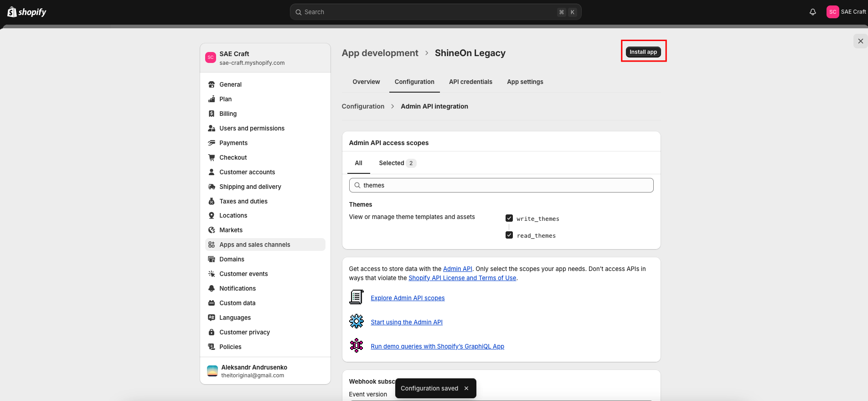Show the Selected scopes tab
This screenshot has height=401, width=868.
pyautogui.click(x=398, y=163)
